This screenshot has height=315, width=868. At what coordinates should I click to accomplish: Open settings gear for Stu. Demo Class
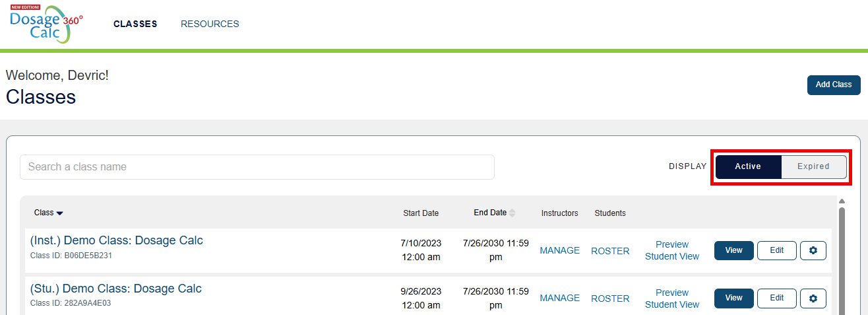coord(813,298)
